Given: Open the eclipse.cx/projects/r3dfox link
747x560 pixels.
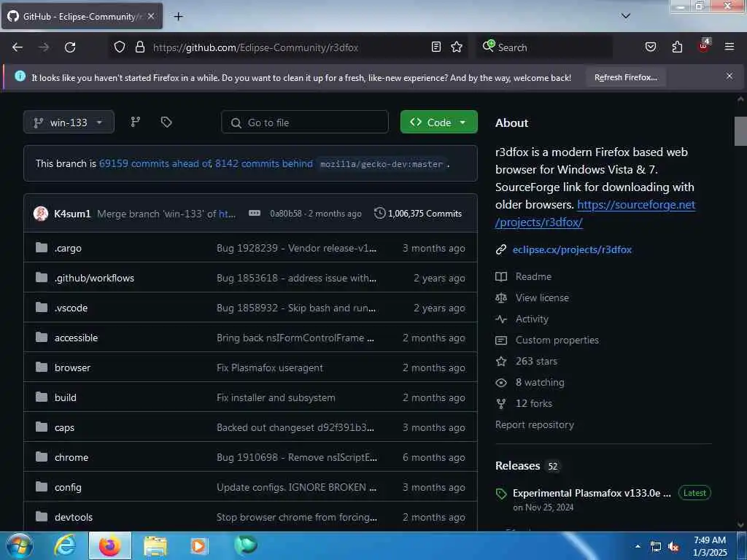Looking at the screenshot, I should tap(572, 249).
